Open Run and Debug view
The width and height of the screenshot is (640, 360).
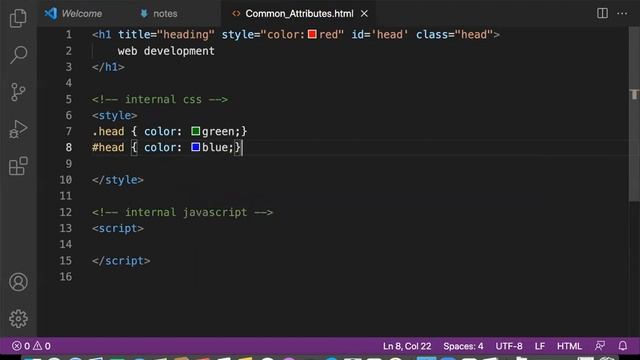[18, 129]
